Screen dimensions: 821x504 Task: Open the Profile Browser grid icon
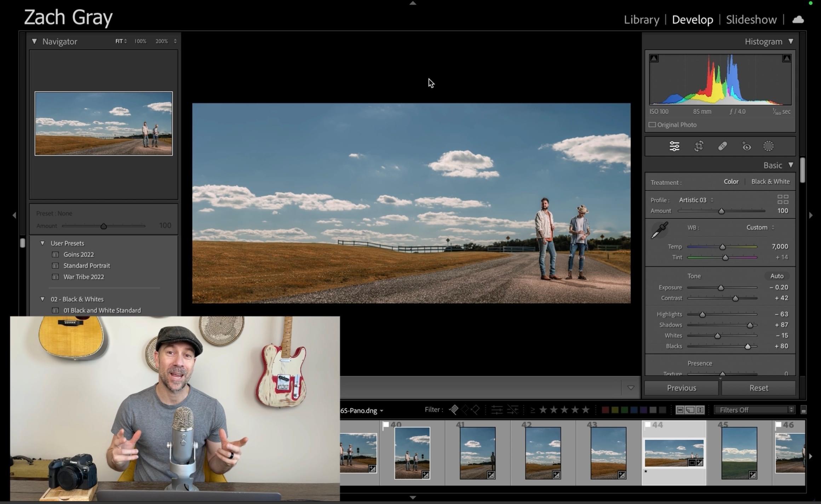[x=782, y=200]
